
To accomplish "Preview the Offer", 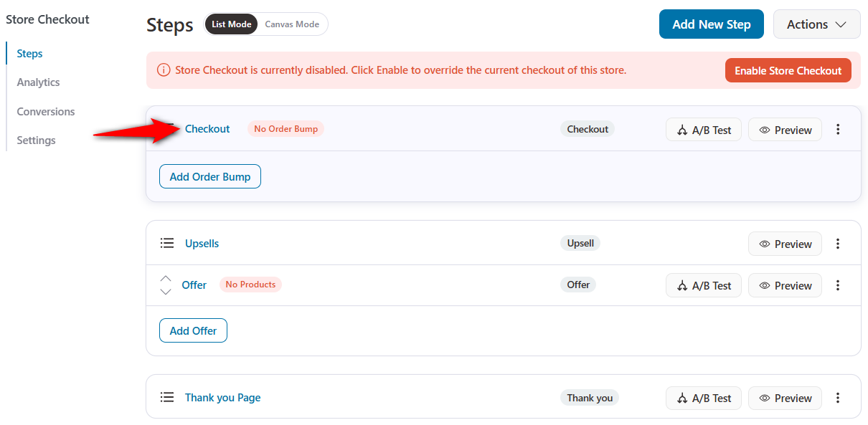I will (785, 285).
